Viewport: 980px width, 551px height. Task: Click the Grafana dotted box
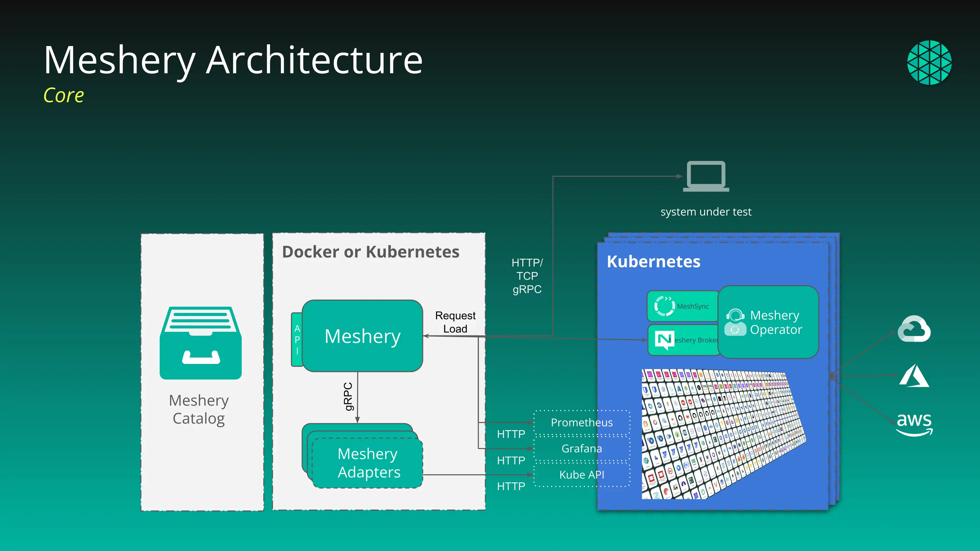[x=582, y=449]
